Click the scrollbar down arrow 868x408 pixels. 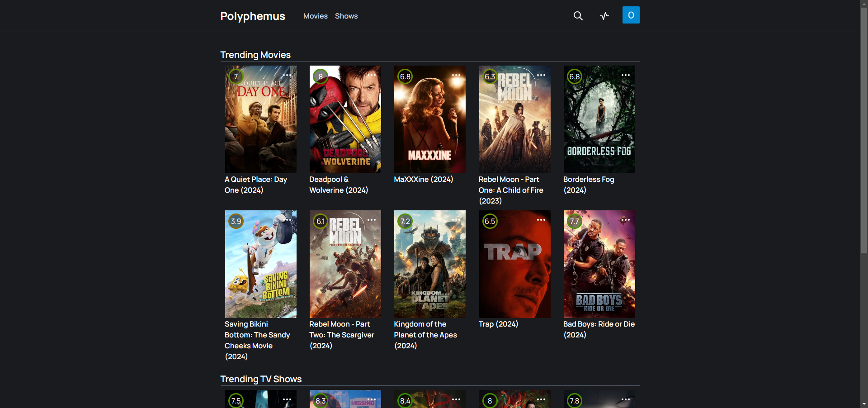click(x=864, y=404)
